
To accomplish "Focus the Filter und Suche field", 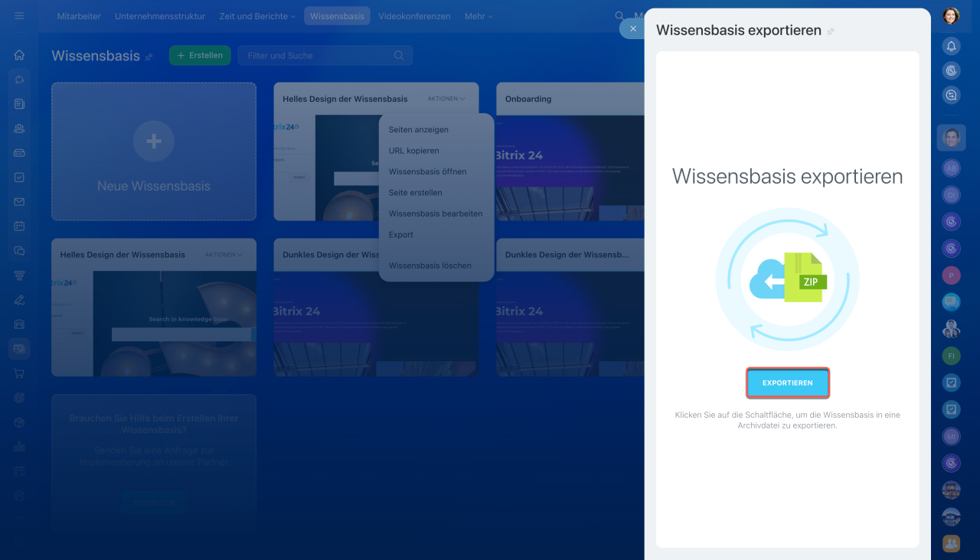I will pos(325,55).
